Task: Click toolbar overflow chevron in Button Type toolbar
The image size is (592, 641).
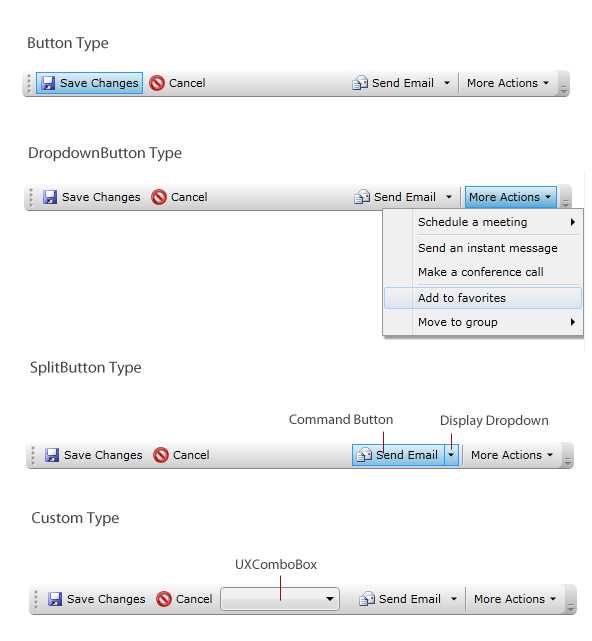Action: click(564, 89)
